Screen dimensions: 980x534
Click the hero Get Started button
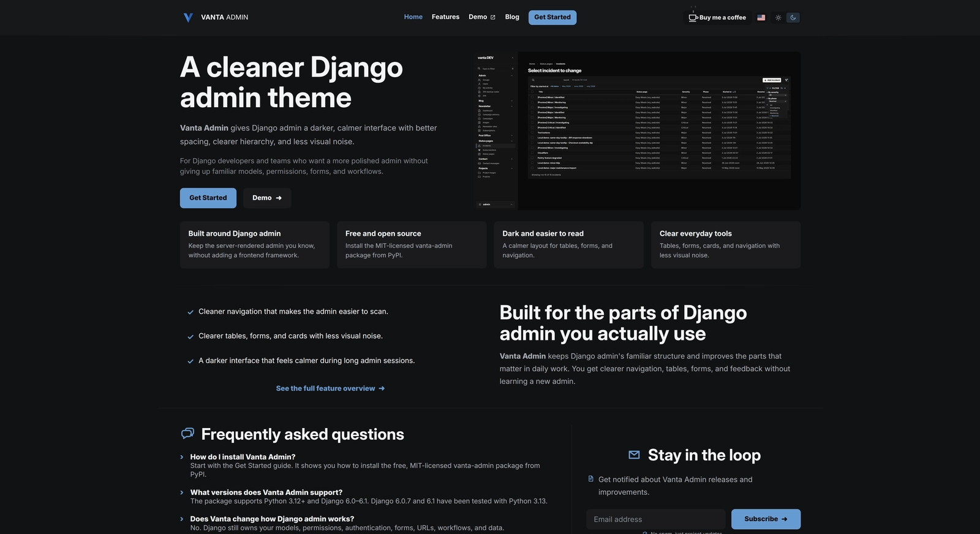point(208,198)
